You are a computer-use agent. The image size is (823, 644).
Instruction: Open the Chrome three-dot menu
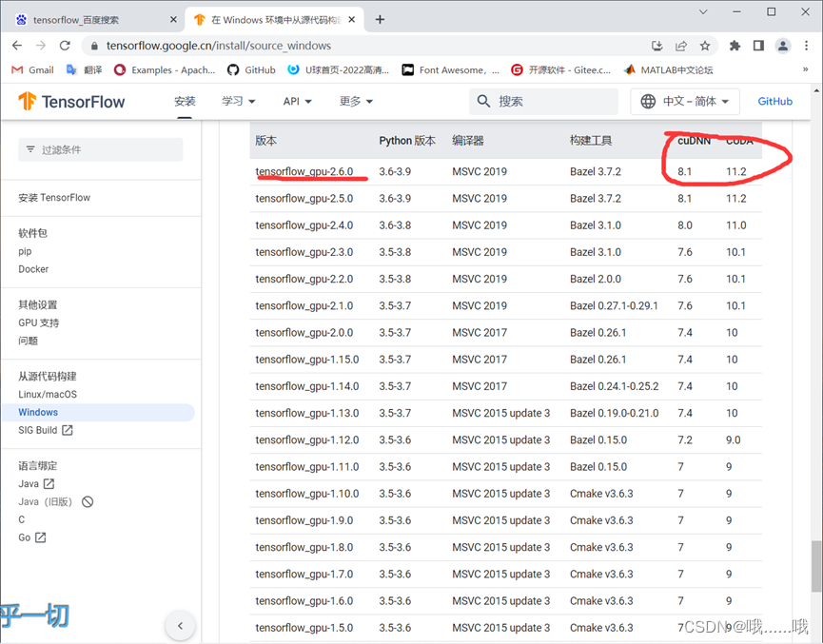[x=806, y=46]
